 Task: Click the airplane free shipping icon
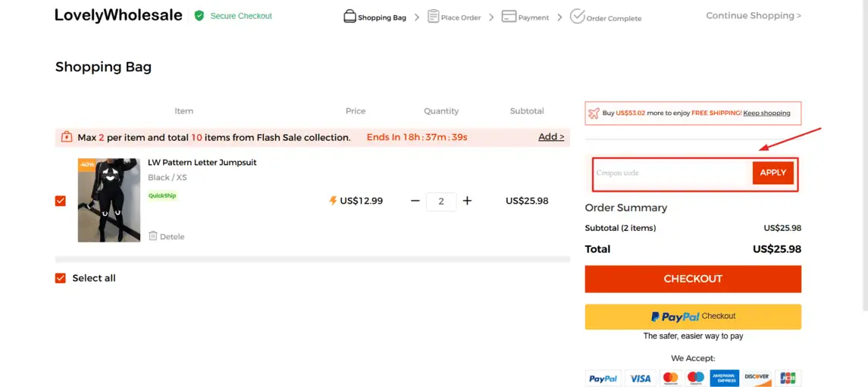coord(594,113)
